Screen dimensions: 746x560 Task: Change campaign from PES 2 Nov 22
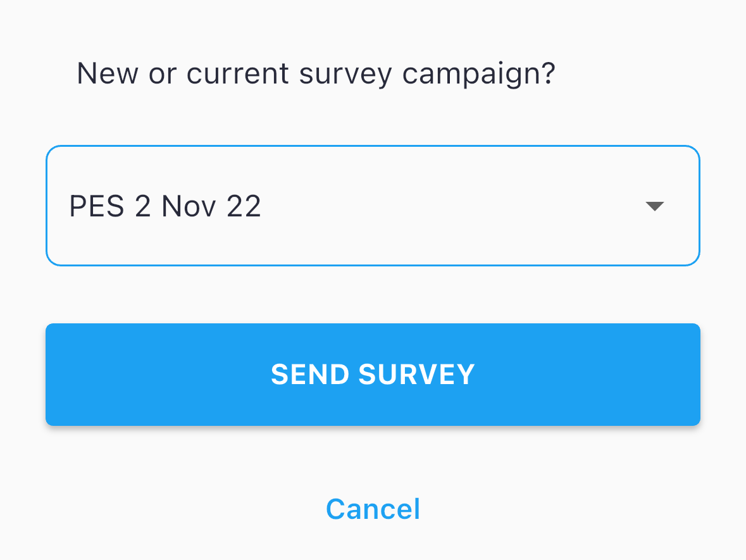pyautogui.click(x=372, y=206)
